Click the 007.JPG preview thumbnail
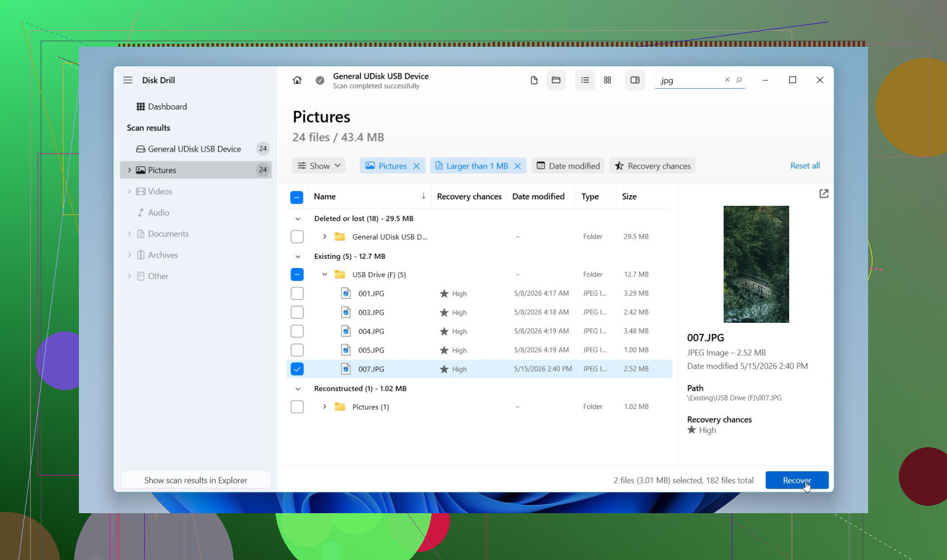This screenshot has height=560, width=947. [756, 264]
